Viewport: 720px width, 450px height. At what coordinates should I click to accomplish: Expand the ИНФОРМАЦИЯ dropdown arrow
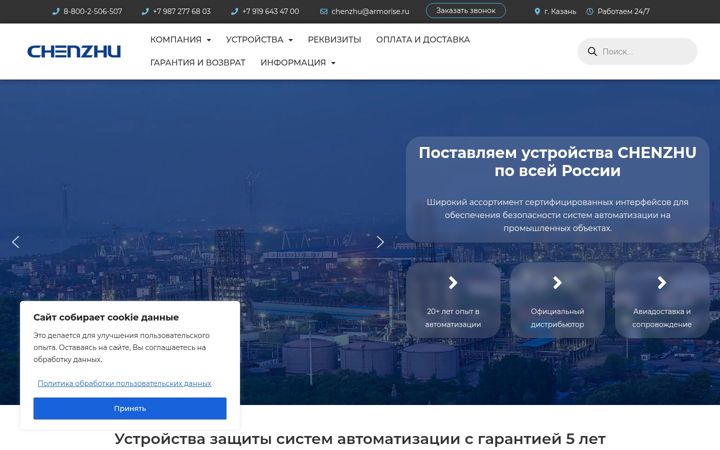coord(333,63)
